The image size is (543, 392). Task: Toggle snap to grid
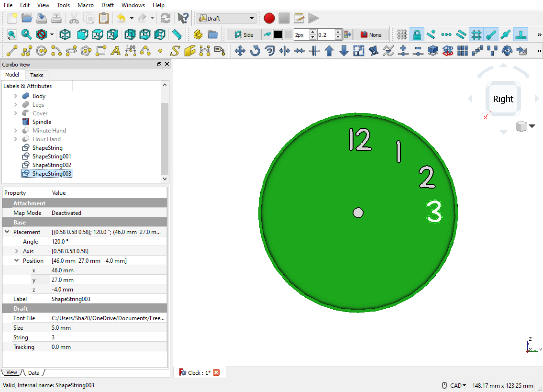477,34
